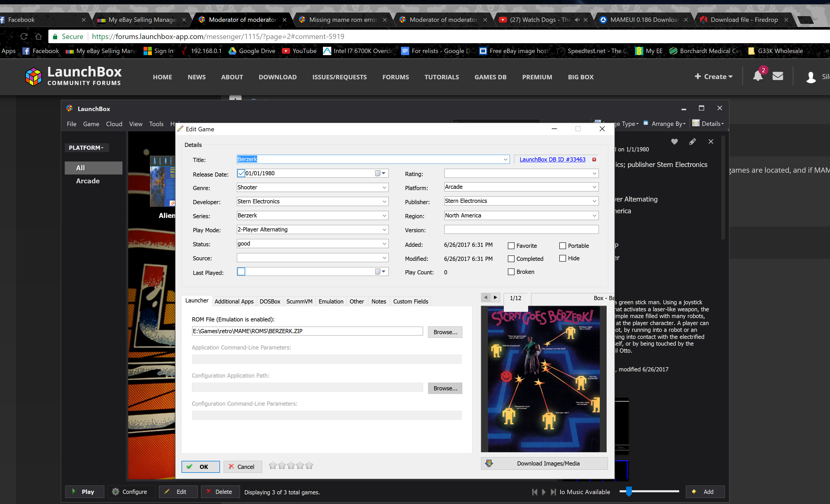Click the Berzerk box art thumbnail
Viewport: 830px width, 504px height.
pos(544,379)
